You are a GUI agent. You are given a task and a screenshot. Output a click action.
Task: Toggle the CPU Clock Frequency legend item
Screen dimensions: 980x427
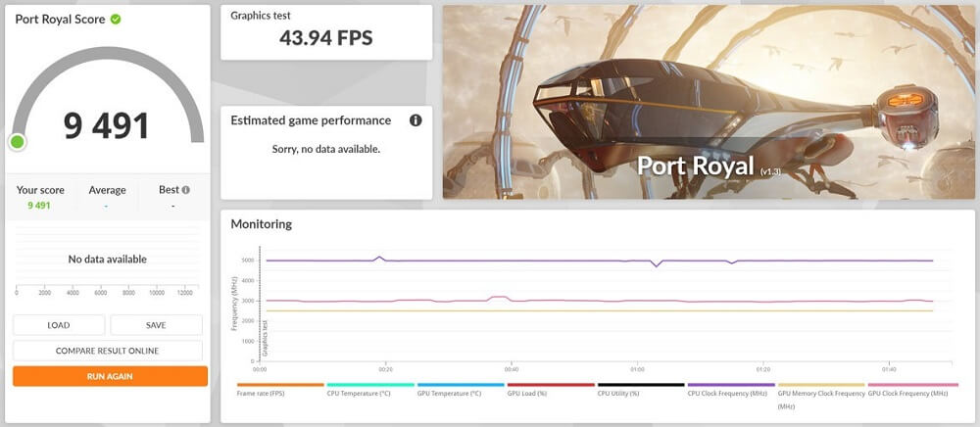(731, 390)
